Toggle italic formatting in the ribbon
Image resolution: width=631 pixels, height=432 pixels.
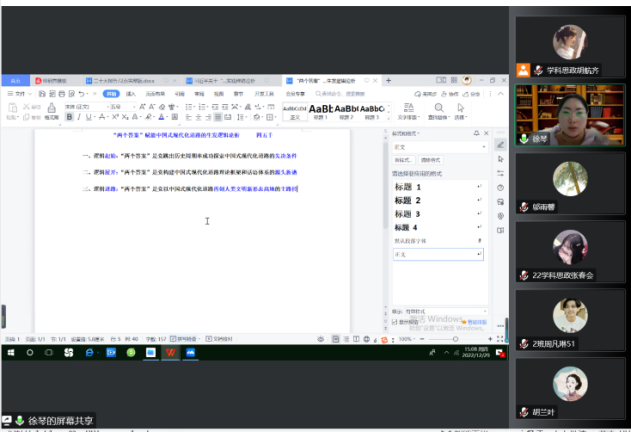click(x=80, y=117)
